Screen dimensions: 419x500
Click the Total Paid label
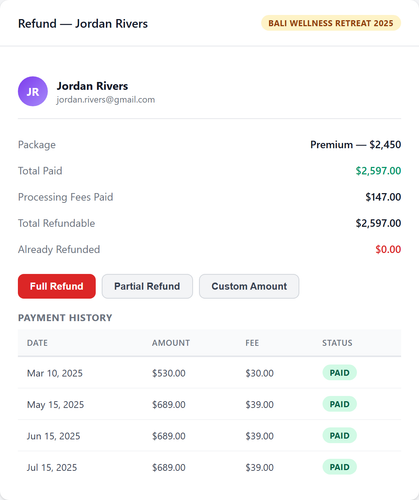[x=40, y=171]
